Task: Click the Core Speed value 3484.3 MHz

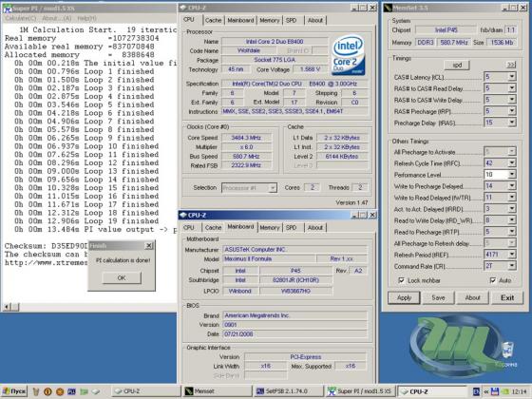Action: (246, 138)
